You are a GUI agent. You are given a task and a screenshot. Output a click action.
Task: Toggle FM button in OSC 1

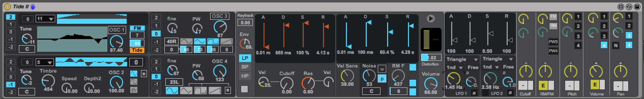pyautogui.click(x=137, y=28)
